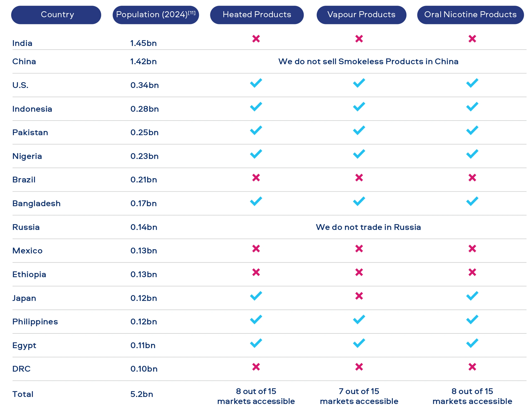Select the Population (2024) header pill
The image size is (532, 411).
[x=156, y=15]
